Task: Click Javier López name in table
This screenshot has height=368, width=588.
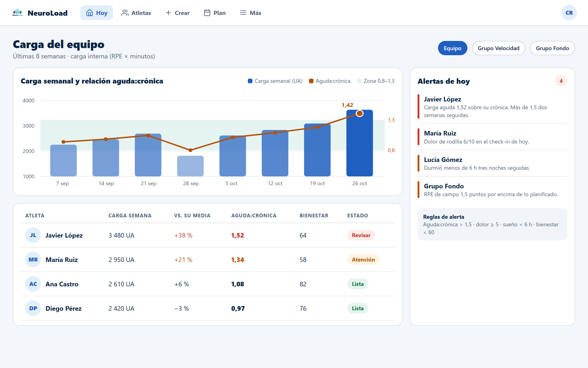Action: pyautogui.click(x=64, y=235)
